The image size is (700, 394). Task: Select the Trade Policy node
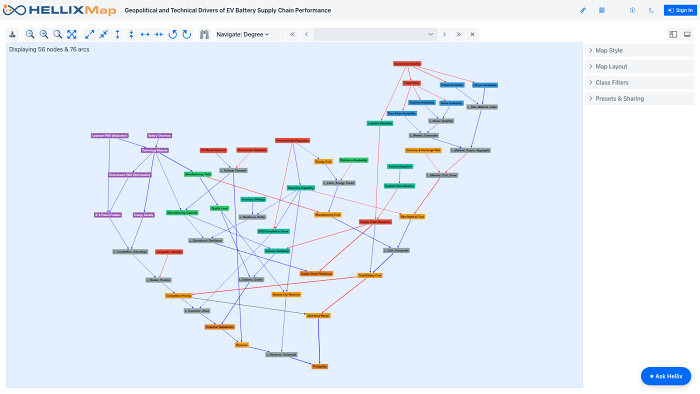[x=411, y=83]
